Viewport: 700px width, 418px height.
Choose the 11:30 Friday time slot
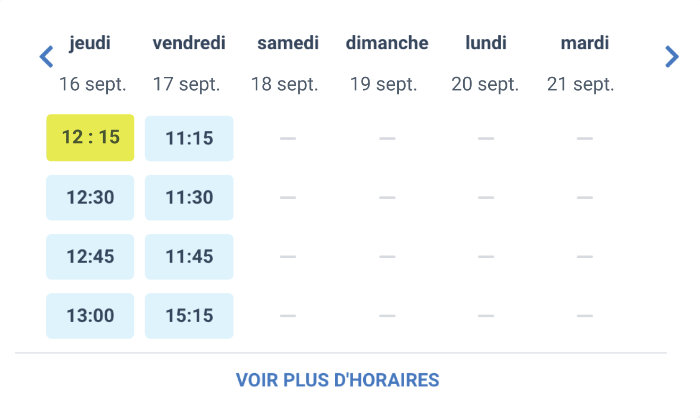[189, 197]
